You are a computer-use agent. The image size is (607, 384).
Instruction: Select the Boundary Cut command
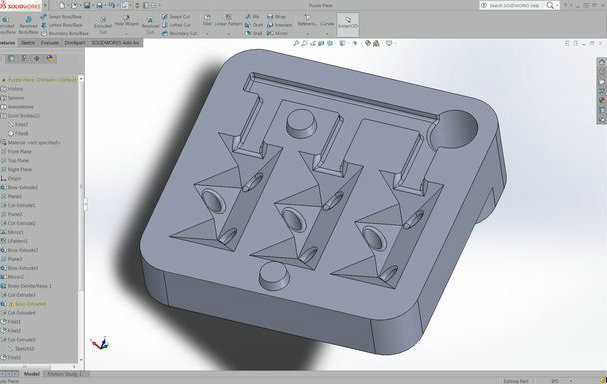point(179,33)
